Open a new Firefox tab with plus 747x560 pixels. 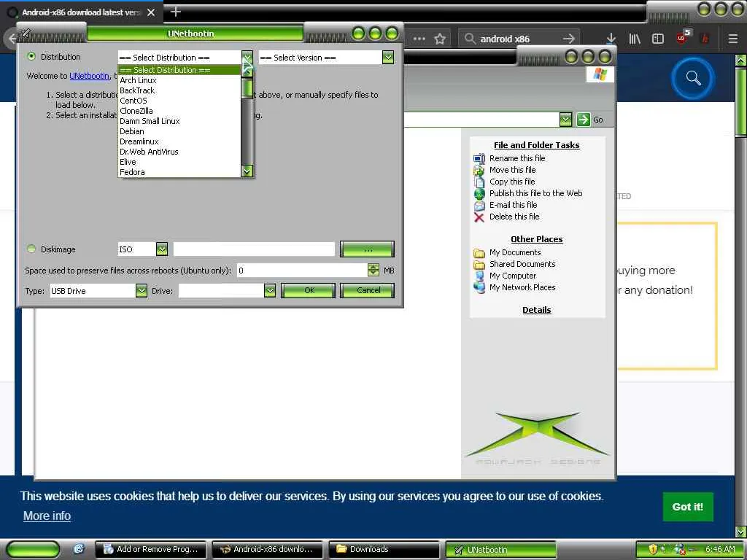click(x=175, y=12)
